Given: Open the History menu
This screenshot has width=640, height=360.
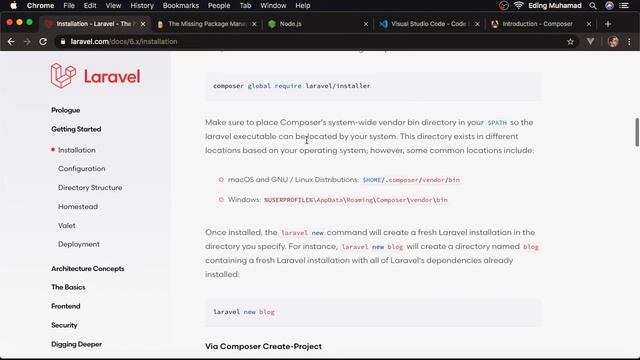Looking at the screenshot, I should [x=142, y=6].
